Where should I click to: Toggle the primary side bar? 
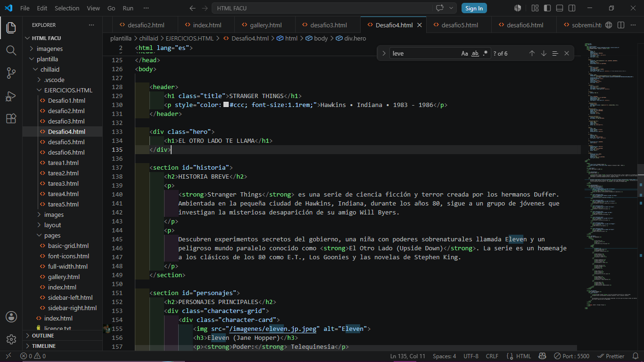(x=547, y=8)
